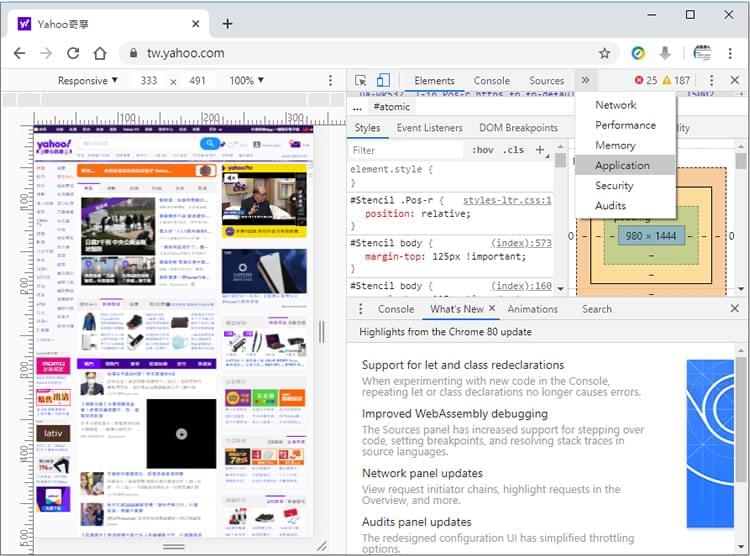Click the #atomic breadcrumb item
Image resolution: width=750 pixels, height=556 pixels.
click(x=391, y=107)
